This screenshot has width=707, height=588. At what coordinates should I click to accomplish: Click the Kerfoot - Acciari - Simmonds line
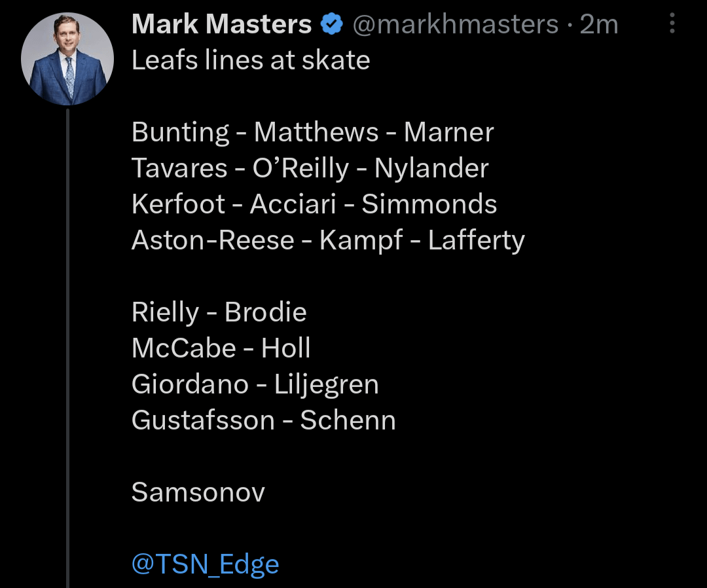(x=314, y=204)
